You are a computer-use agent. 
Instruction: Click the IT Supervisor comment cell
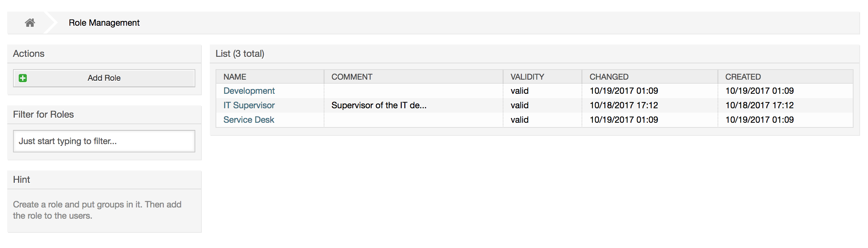[x=379, y=105]
